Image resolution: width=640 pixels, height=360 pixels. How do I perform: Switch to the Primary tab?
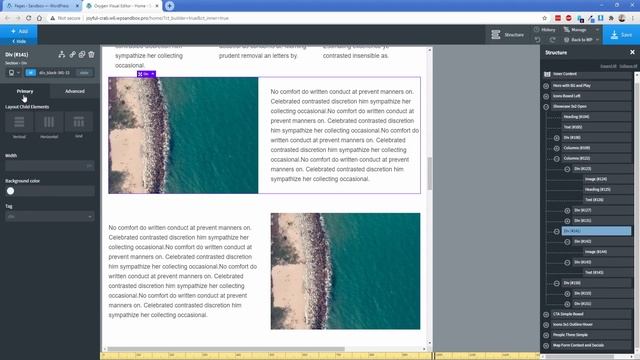[25, 91]
